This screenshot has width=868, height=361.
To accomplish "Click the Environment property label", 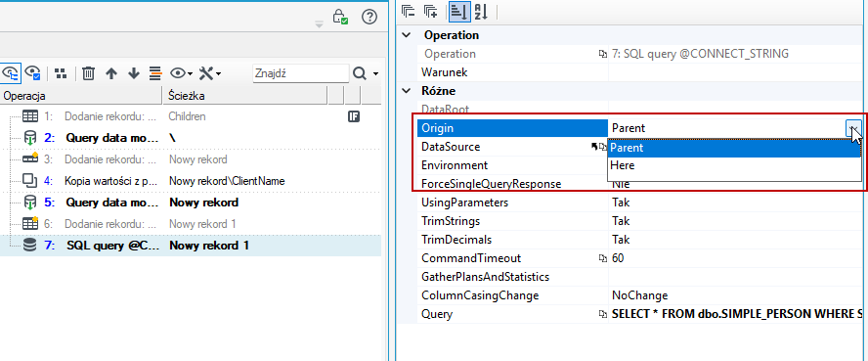I will tap(455, 165).
